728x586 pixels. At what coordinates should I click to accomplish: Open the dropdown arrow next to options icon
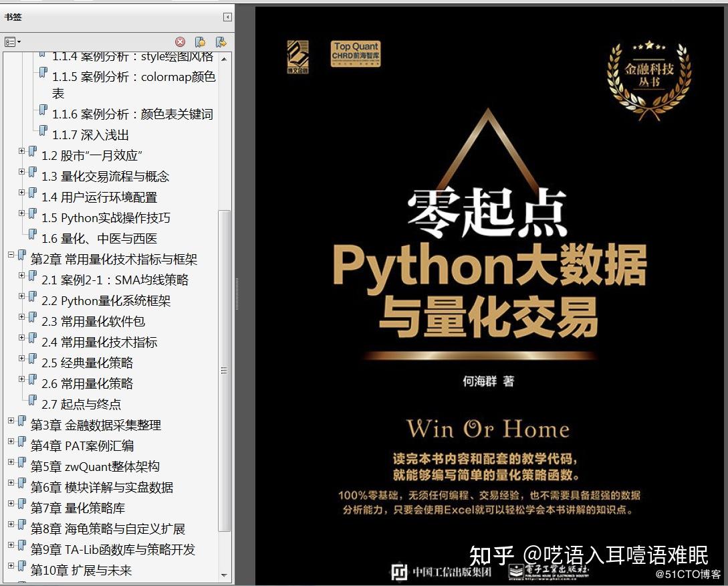(18, 41)
